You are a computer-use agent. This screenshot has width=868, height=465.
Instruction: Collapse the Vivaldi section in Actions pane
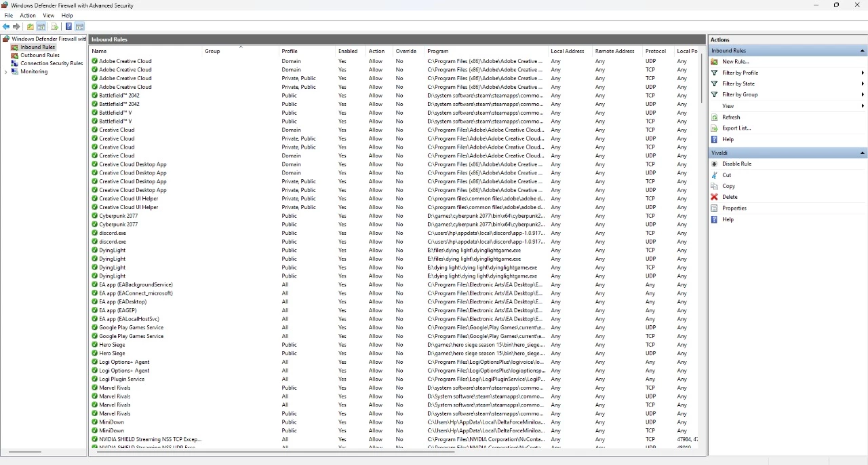[863, 153]
